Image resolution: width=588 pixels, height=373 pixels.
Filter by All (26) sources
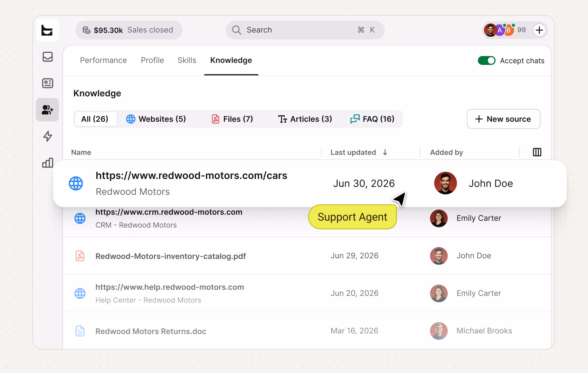pos(96,119)
